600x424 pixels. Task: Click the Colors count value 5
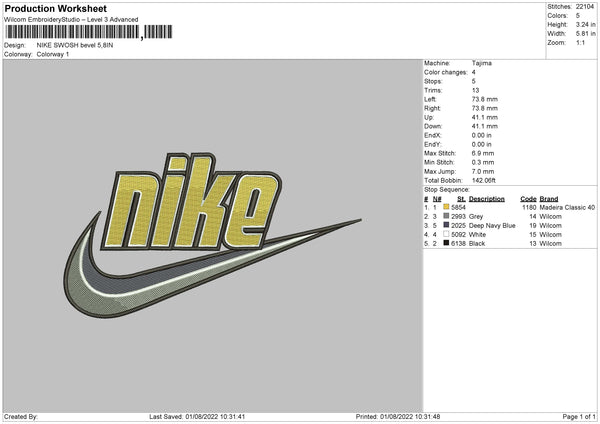coord(578,16)
